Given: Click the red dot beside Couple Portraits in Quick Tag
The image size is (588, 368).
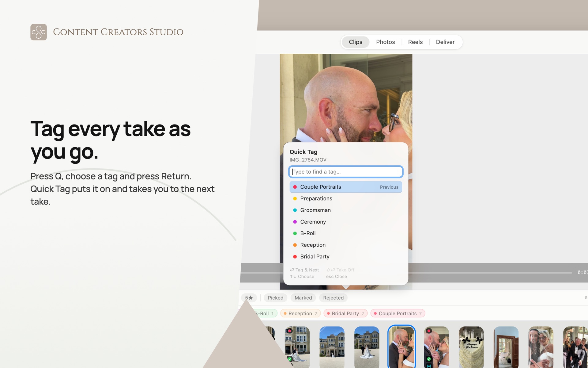Looking at the screenshot, I should click(x=295, y=187).
